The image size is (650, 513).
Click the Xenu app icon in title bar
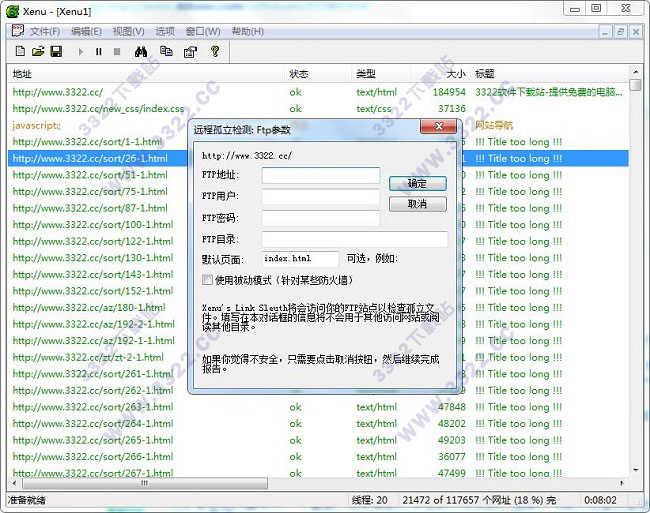coord(13,11)
